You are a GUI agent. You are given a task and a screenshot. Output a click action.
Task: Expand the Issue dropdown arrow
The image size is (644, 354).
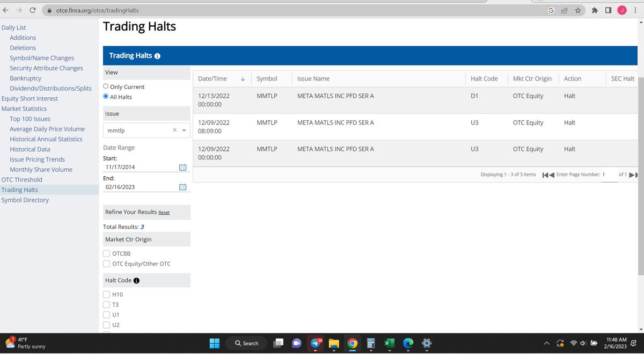coord(184,130)
